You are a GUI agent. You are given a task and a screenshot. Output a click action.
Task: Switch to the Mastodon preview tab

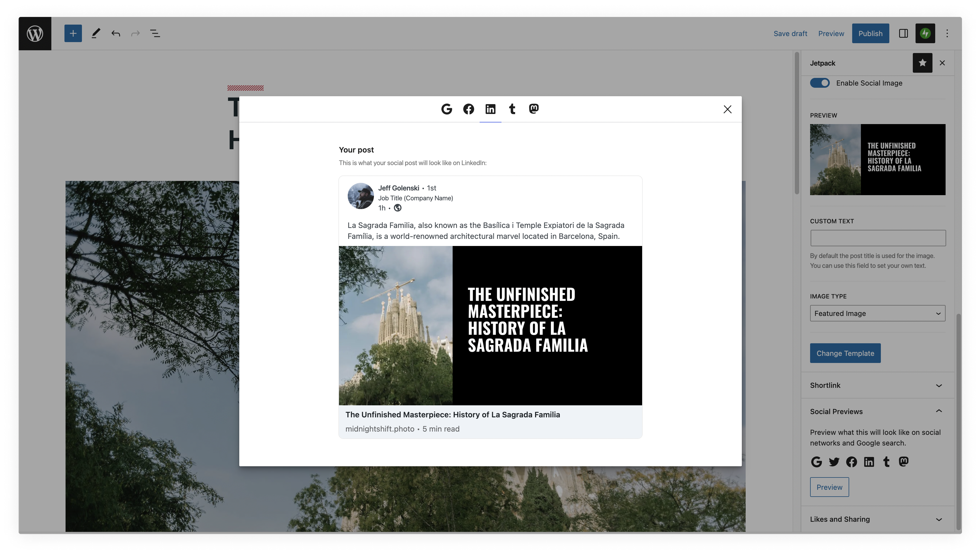(534, 109)
